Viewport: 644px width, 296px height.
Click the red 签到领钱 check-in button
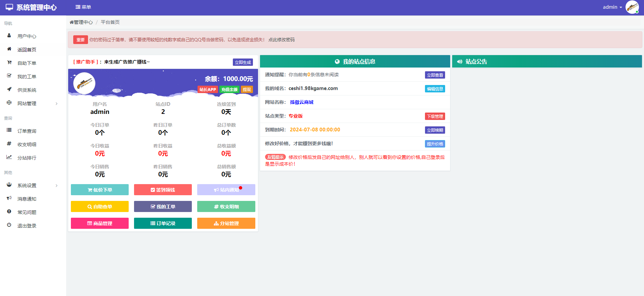click(x=163, y=190)
